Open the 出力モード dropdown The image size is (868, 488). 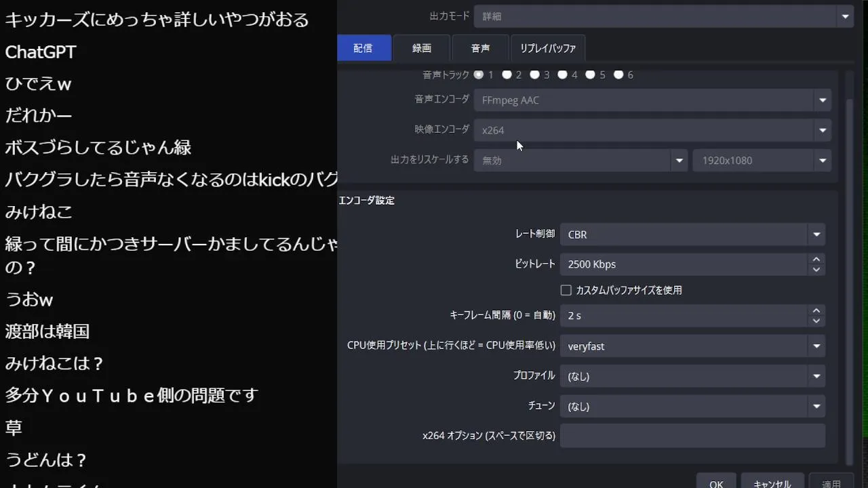click(x=664, y=16)
